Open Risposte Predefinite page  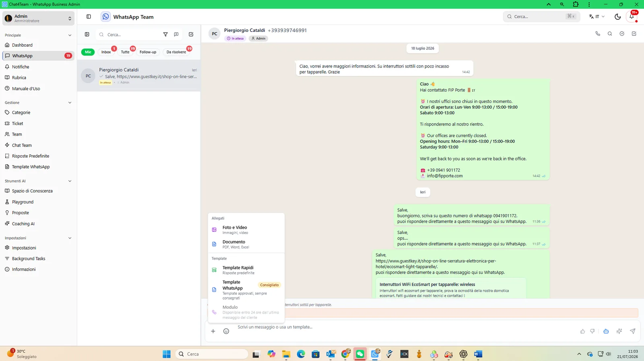(39, 156)
